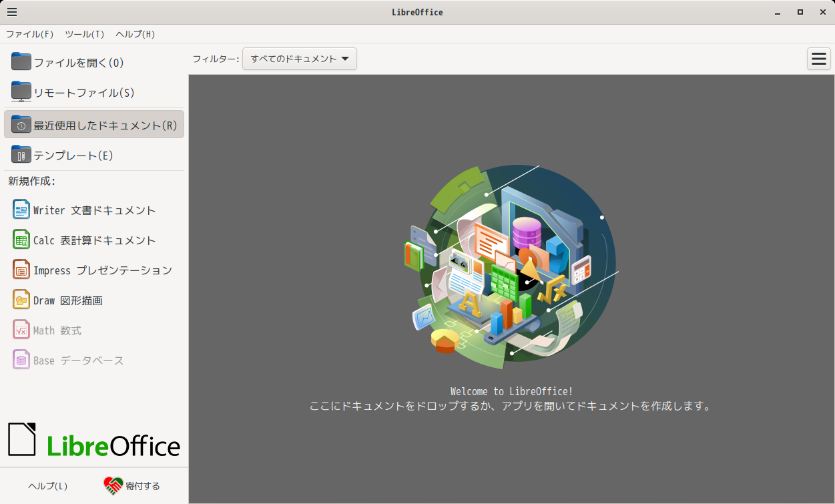Click the テンプレート folder icon
835x504 pixels.
(x=21, y=154)
